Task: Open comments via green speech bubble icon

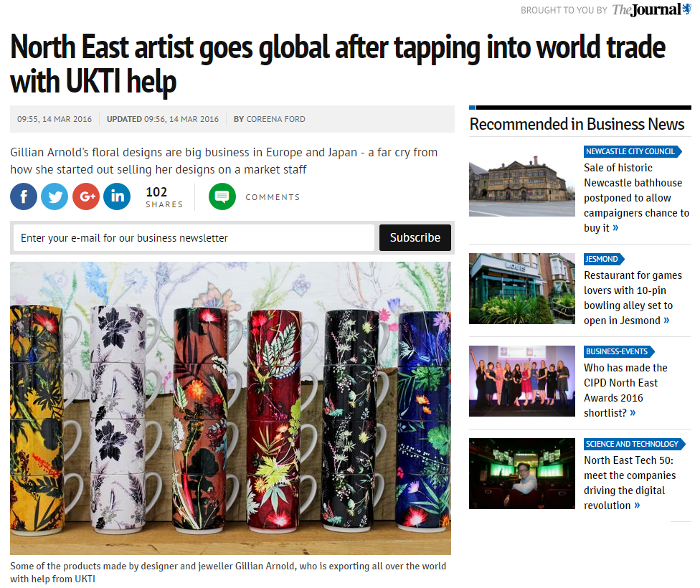Action: [x=222, y=196]
